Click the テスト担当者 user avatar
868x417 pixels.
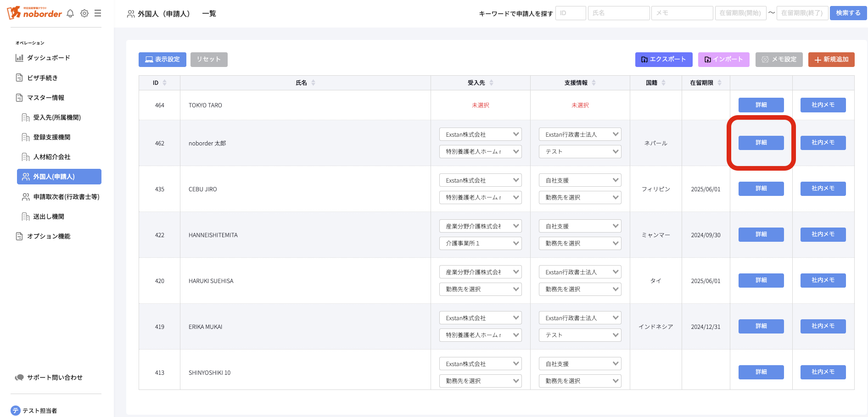click(16, 411)
